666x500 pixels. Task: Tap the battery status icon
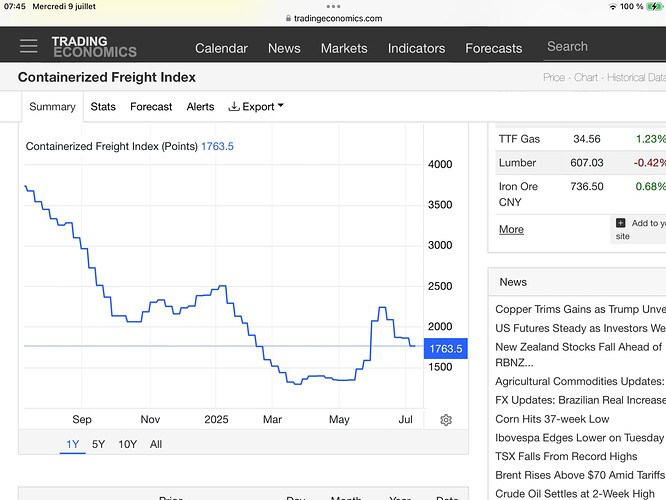click(654, 6)
